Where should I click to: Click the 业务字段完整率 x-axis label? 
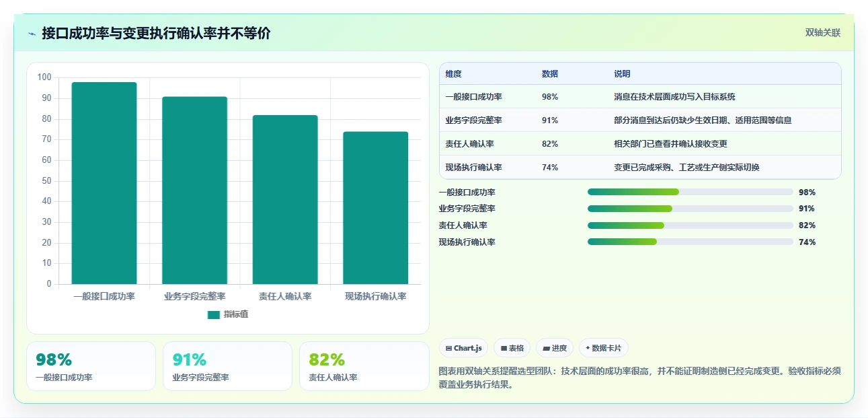194,296
